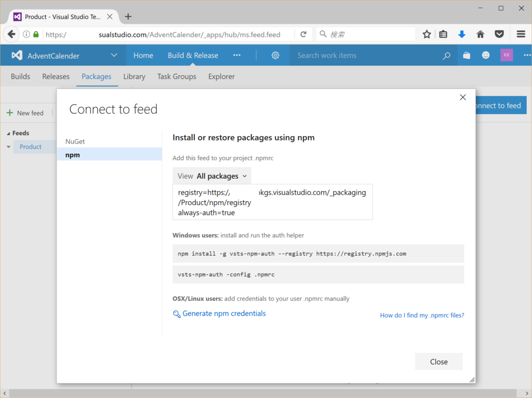Viewport: 532px width, 398px height.
Task: Select npm in the Connect to feed list
Action: click(109, 154)
